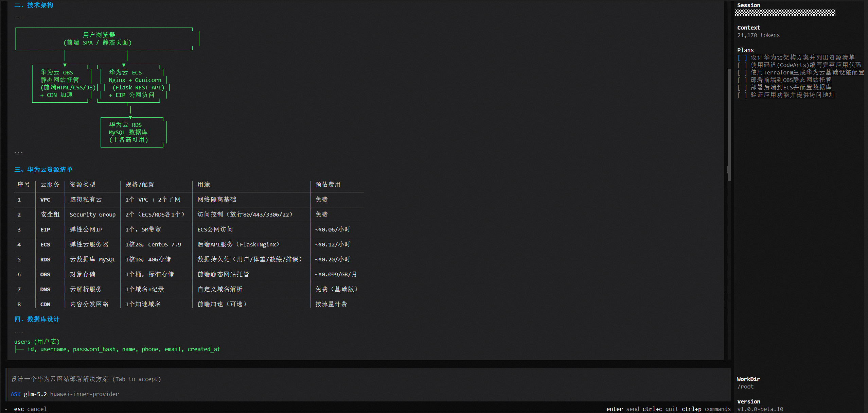Click the ASK mode indicator
The image size is (868, 413).
coord(16,394)
